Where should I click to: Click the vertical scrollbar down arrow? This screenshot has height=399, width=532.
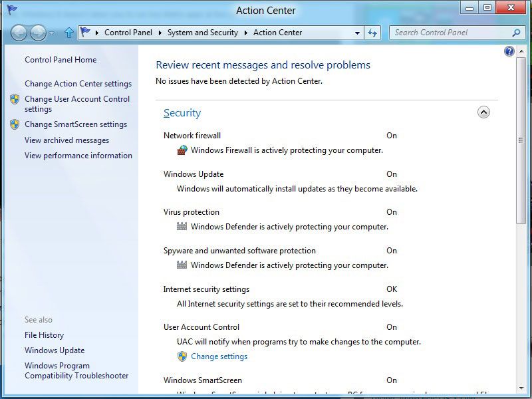[x=521, y=387]
